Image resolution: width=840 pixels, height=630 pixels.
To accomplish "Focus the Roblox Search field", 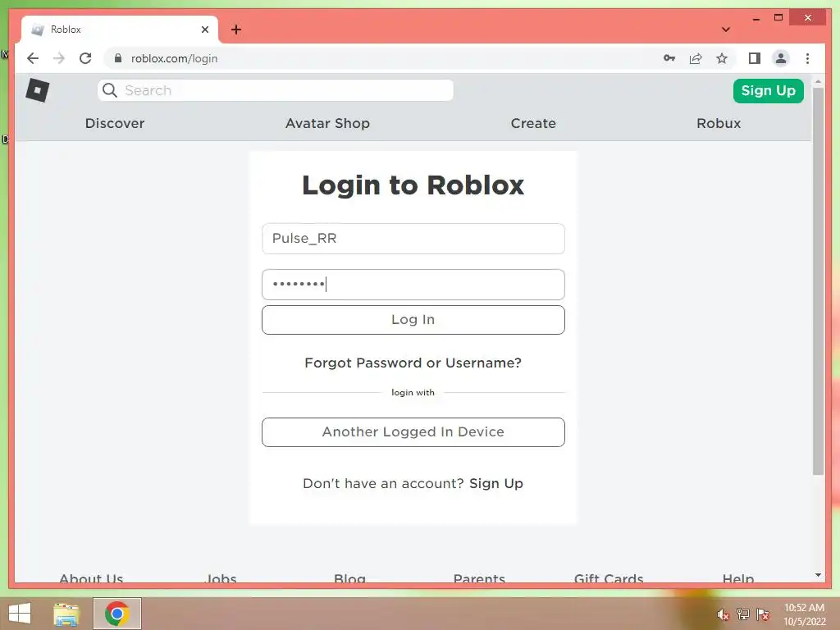I will point(276,90).
